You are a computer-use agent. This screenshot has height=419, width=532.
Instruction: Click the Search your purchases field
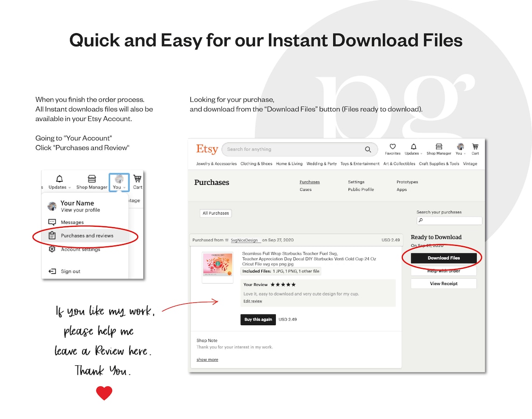pos(449,221)
